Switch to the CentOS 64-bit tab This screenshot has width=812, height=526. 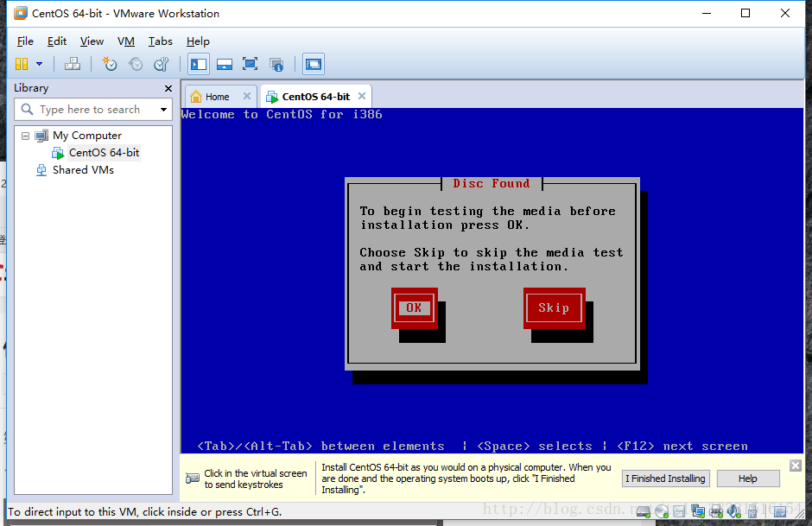point(316,97)
